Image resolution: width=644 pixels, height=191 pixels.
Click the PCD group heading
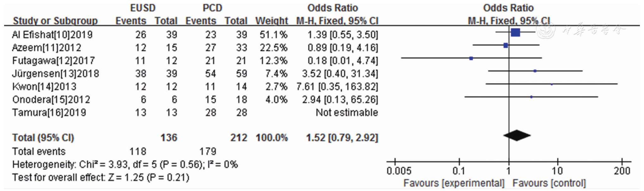pyautogui.click(x=212, y=8)
